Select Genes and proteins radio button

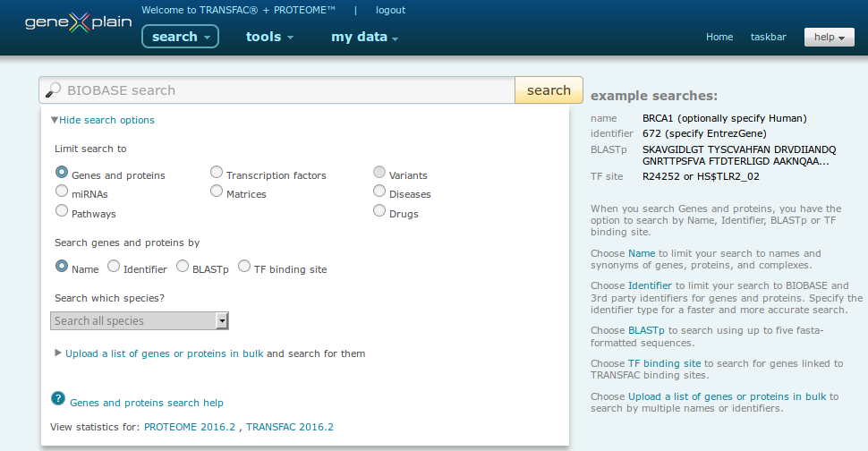[62, 172]
